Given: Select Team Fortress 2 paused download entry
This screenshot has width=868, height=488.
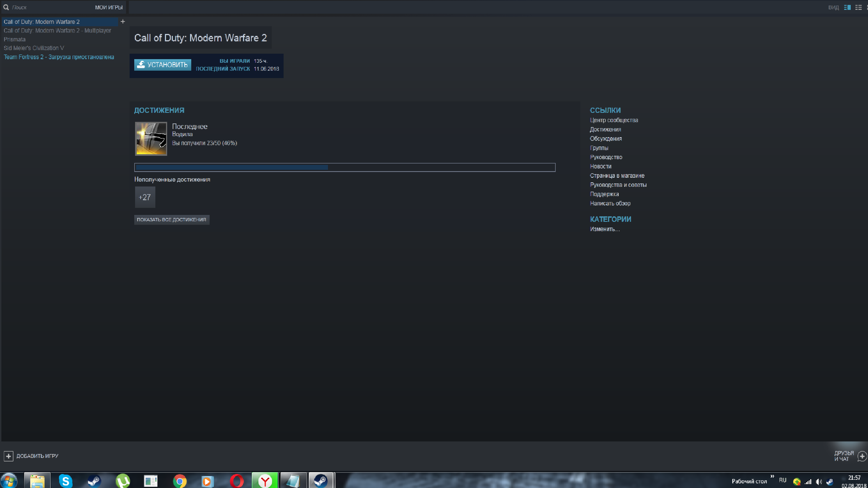Looking at the screenshot, I should [59, 57].
